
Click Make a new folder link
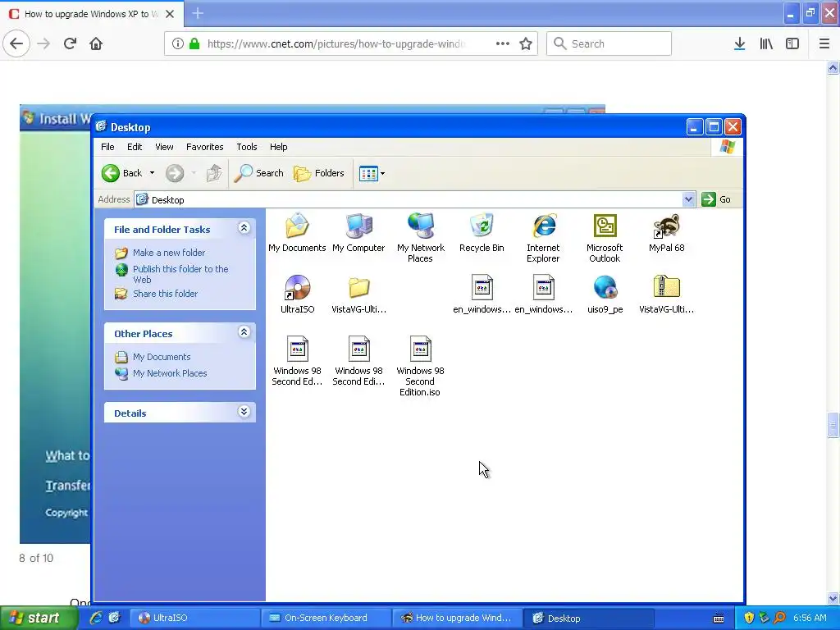[x=169, y=253]
